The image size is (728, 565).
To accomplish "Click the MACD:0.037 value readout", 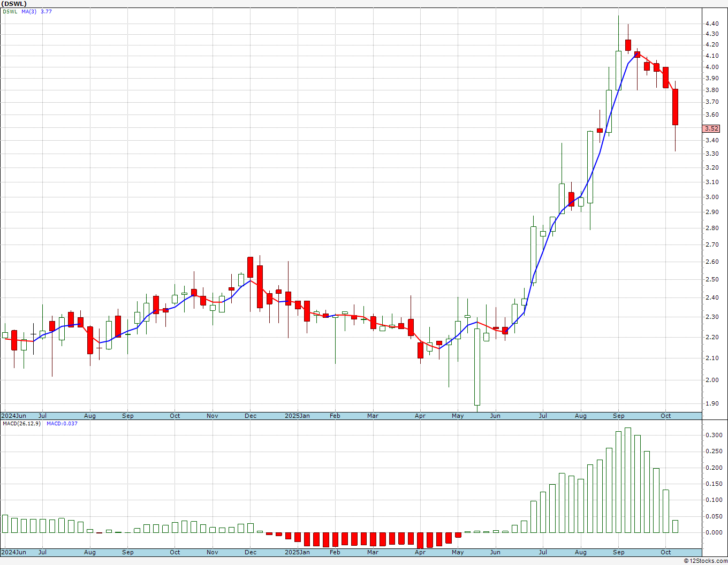I will point(62,424).
